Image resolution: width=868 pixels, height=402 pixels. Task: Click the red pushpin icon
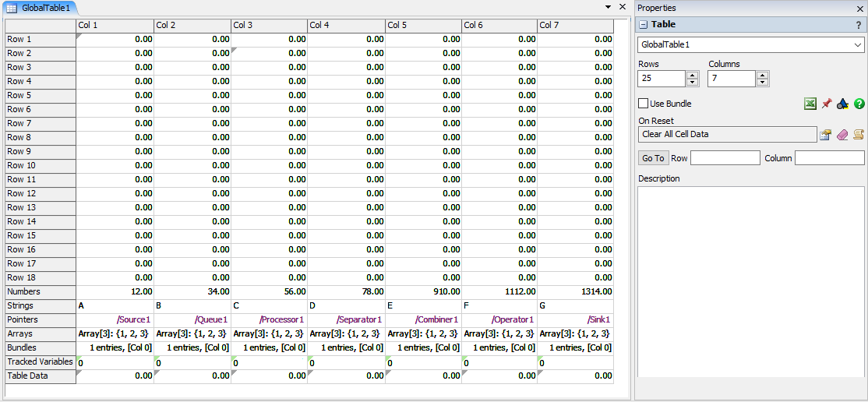point(827,104)
